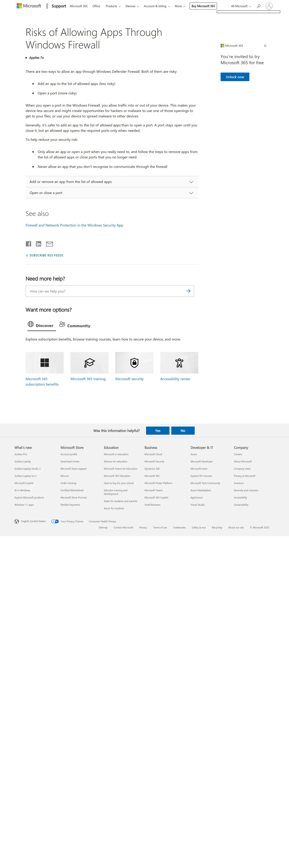
Task: Click the Unlock now button
Action: [x=235, y=77]
